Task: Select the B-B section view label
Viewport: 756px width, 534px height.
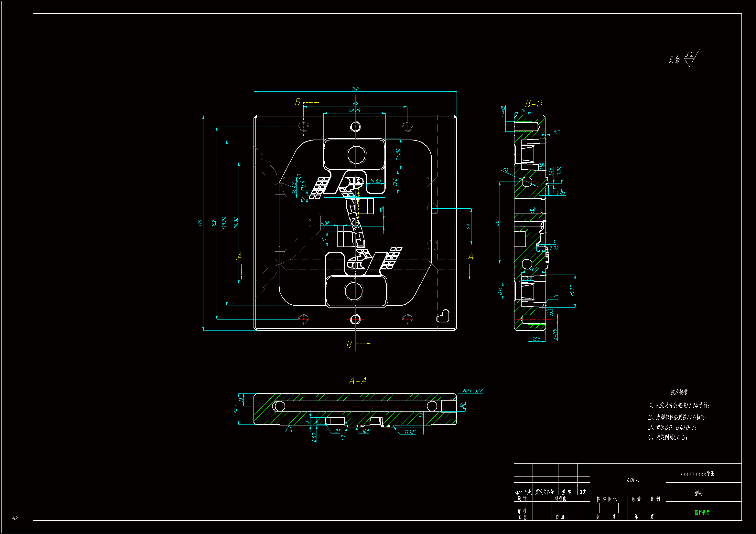Action: click(x=534, y=104)
